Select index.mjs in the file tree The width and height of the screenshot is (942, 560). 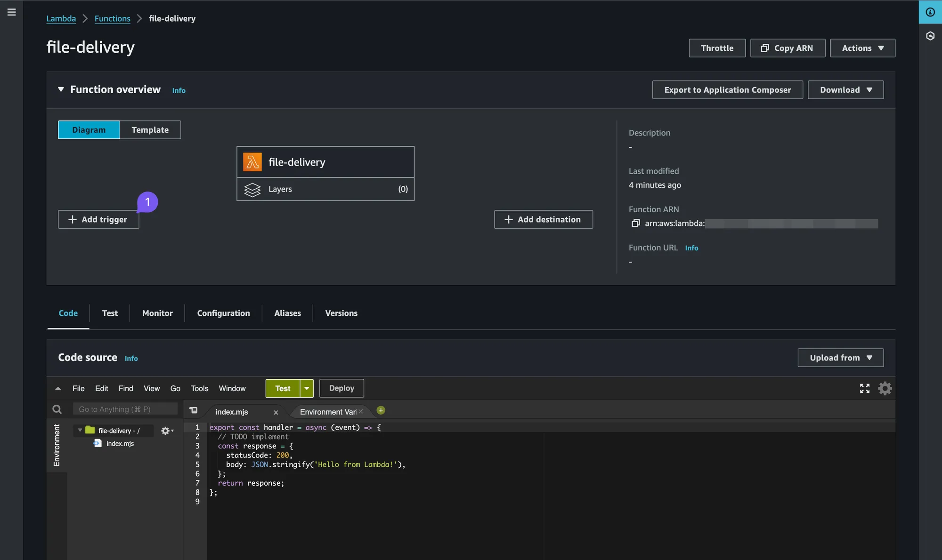click(120, 443)
